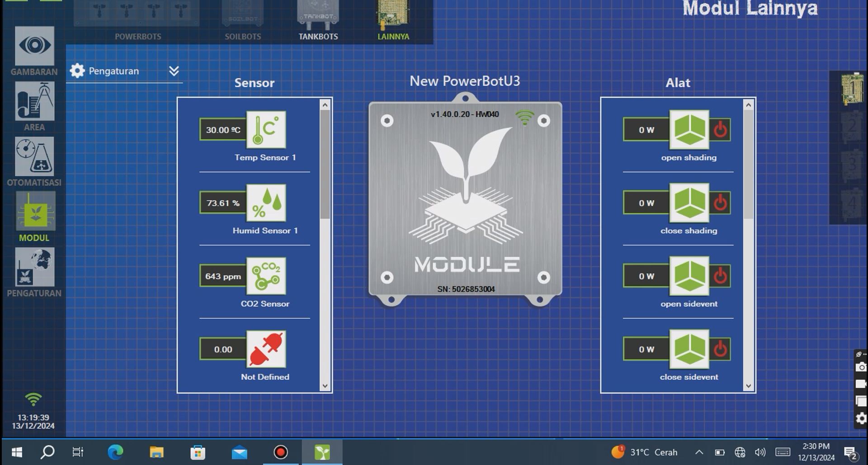The width and height of the screenshot is (868, 465).
Task: Click the close sidevent green cube button
Action: pyautogui.click(x=689, y=349)
